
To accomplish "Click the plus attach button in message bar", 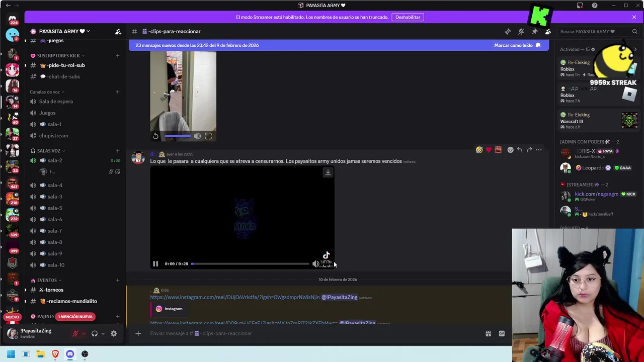I will click(138, 333).
